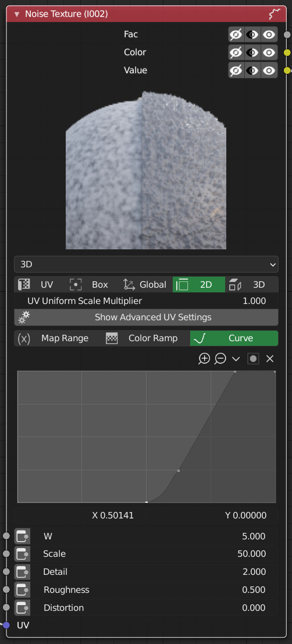This screenshot has height=644, width=292.
Task: Click the Color output socket
Action: coord(287,52)
